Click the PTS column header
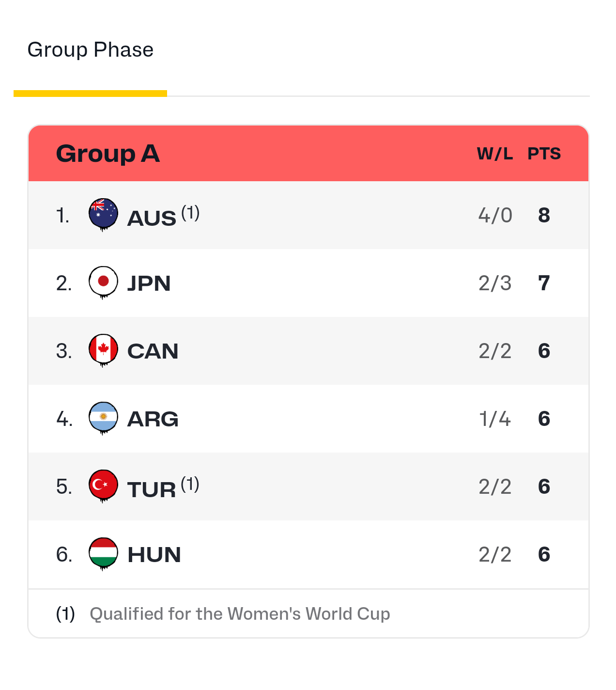 click(544, 154)
